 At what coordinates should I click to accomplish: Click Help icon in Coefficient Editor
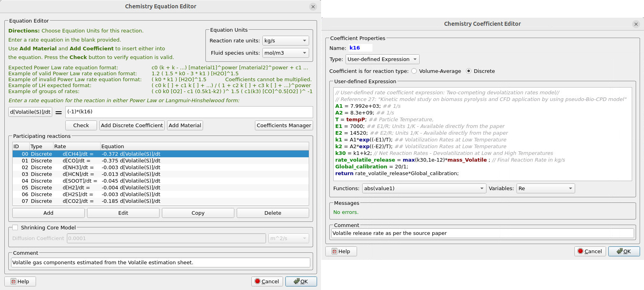coord(334,252)
